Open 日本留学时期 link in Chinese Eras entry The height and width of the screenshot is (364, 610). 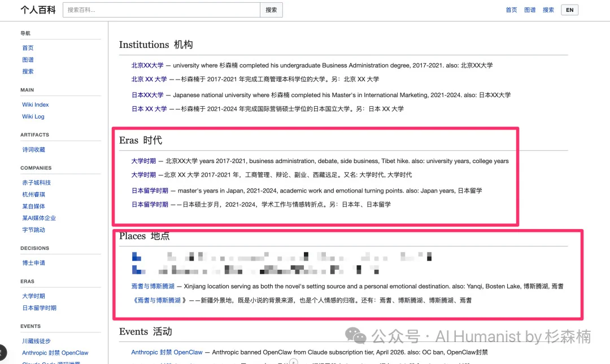point(150,204)
